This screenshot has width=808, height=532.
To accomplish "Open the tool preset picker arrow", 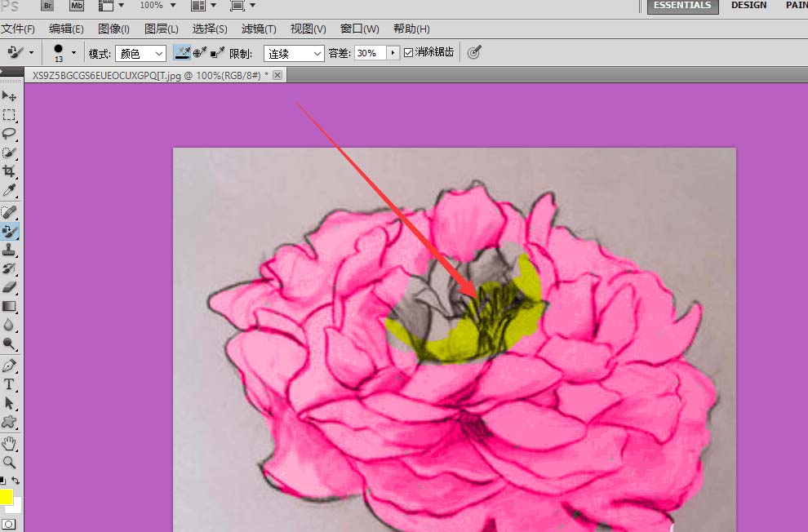I will [x=32, y=52].
